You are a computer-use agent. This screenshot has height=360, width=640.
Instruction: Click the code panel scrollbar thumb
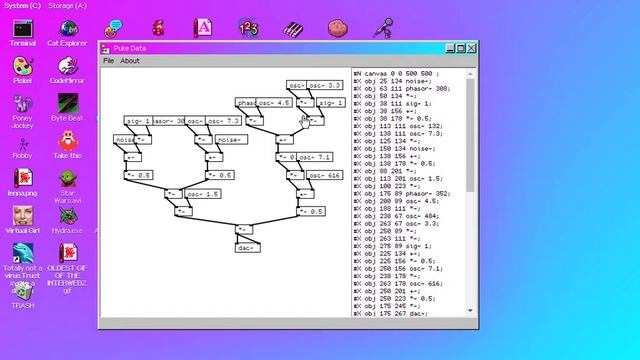[x=470, y=135]
